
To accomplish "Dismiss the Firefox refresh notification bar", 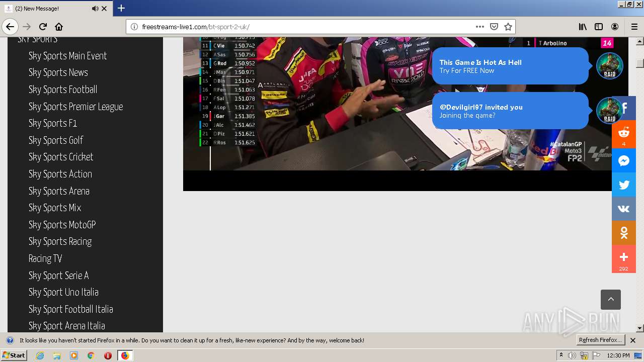I will pos(633,340).
